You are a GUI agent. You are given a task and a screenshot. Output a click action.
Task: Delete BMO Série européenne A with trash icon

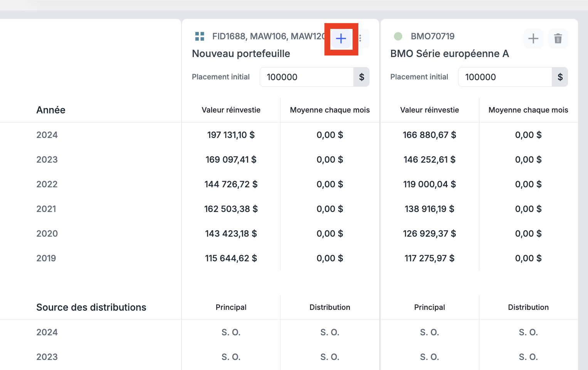pyautogui.click(x=558, y=39)
